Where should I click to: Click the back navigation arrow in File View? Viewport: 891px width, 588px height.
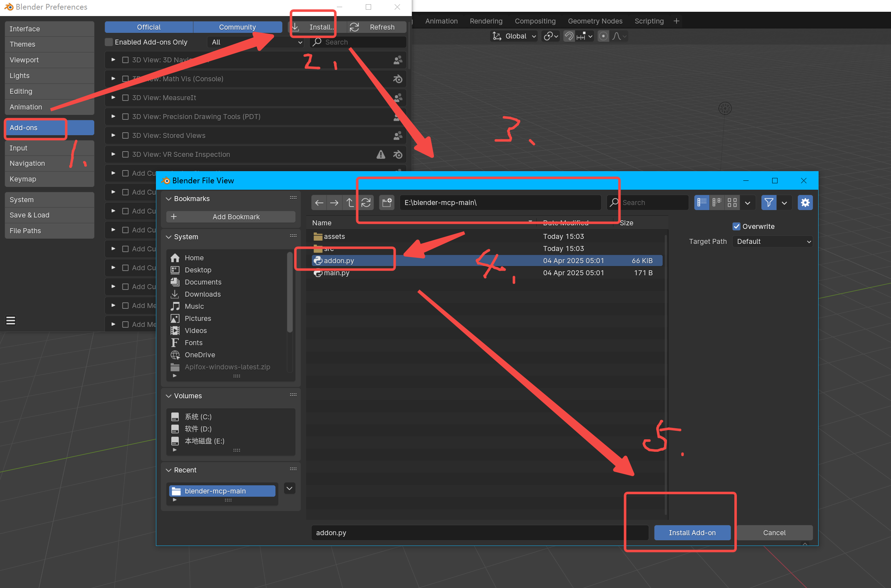coord(319,203)
